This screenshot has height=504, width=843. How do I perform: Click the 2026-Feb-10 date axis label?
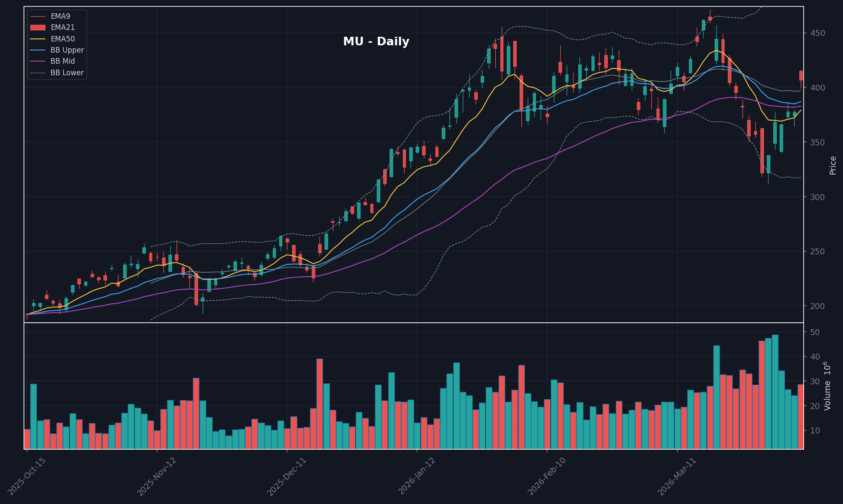tap(547, 476)
